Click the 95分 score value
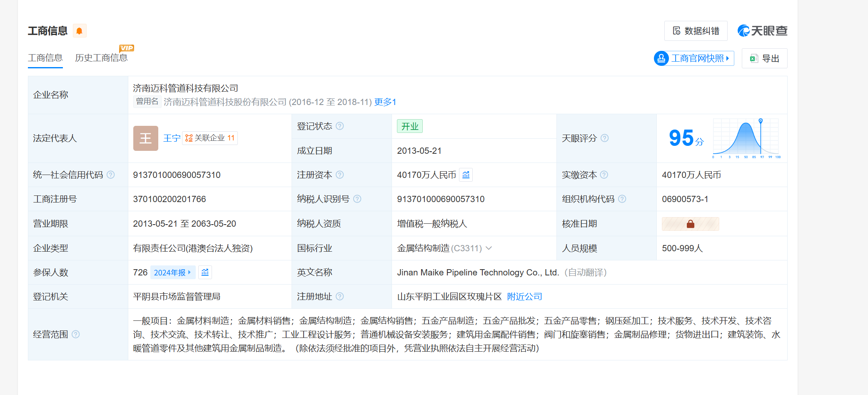The height and width of the screenshot is (395, 868). [x=686, y=138]
